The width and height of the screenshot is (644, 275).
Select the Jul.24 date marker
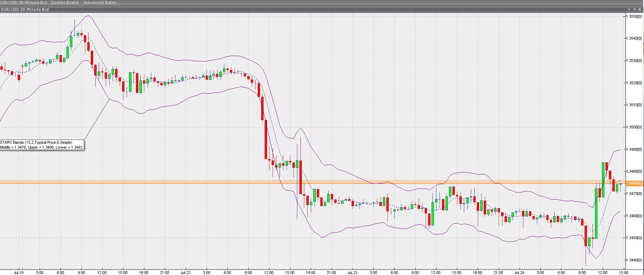(519, 273)
